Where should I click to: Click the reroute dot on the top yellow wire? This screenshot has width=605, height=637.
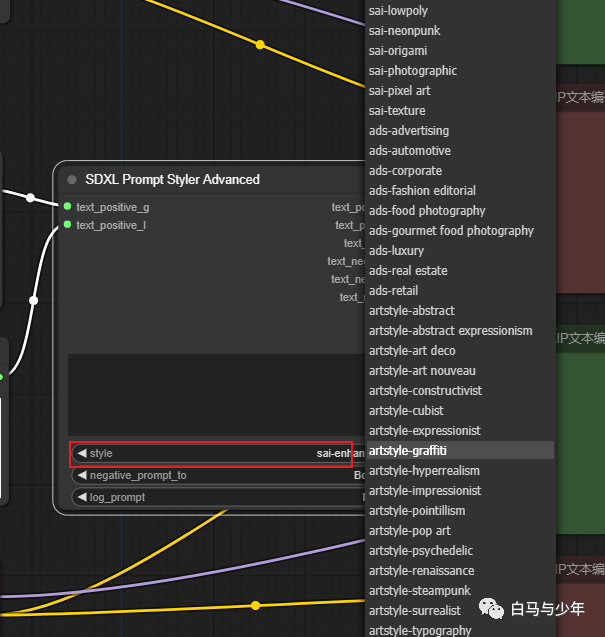click(260, 45)
